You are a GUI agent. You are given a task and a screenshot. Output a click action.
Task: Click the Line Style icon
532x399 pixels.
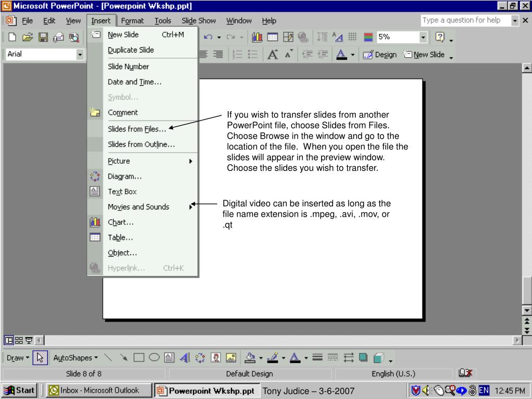click(x=317, y=357)
